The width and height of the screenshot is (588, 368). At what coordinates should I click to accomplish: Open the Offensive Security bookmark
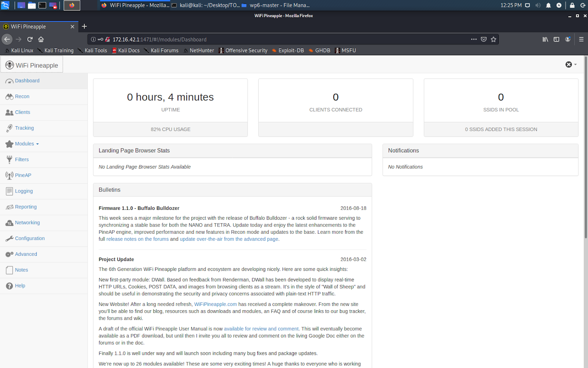tap(243, 50)
